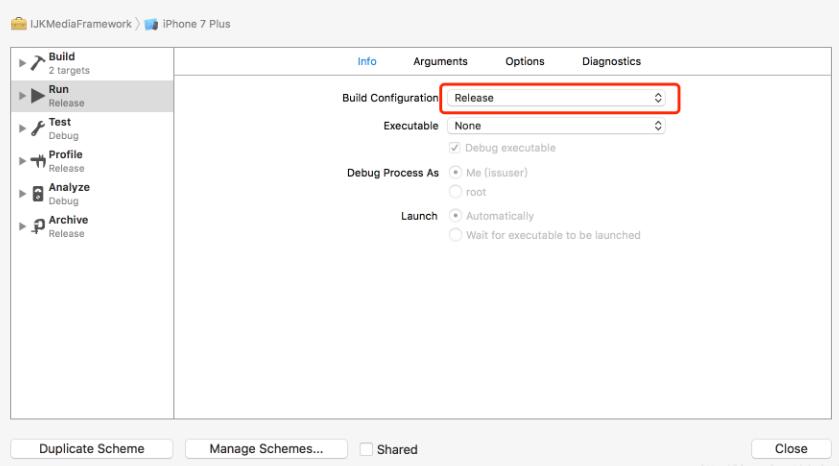
Task: Open the Executable dropdown
Action: 556,126
